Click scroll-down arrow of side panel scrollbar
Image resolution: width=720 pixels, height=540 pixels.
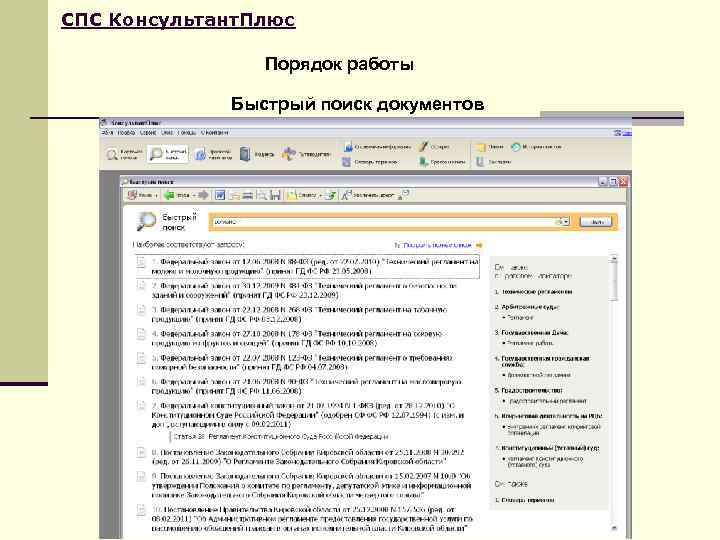[x=614, y=529]
